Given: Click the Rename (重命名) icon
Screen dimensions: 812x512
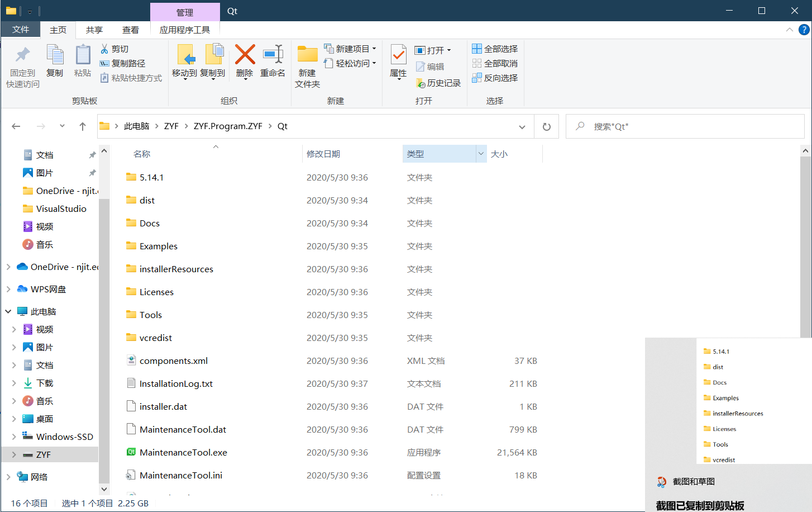Looking at the screenshot, I should click(273, 55).
